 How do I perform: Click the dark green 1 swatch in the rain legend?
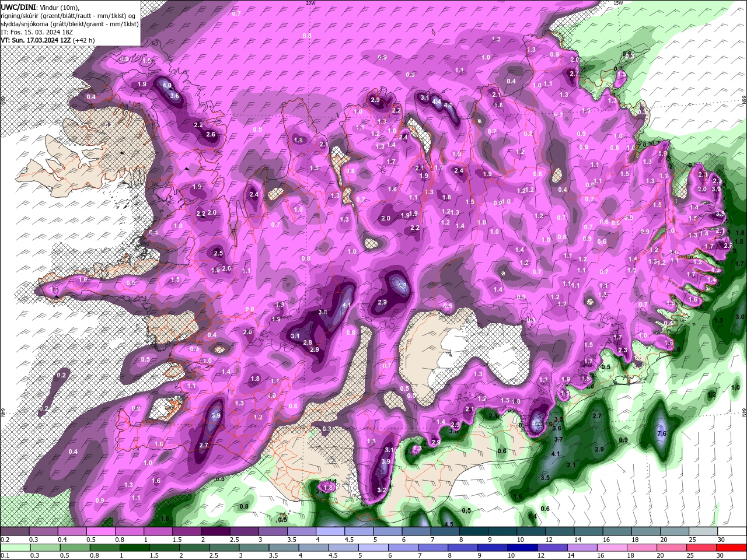(x=134, y=548)
